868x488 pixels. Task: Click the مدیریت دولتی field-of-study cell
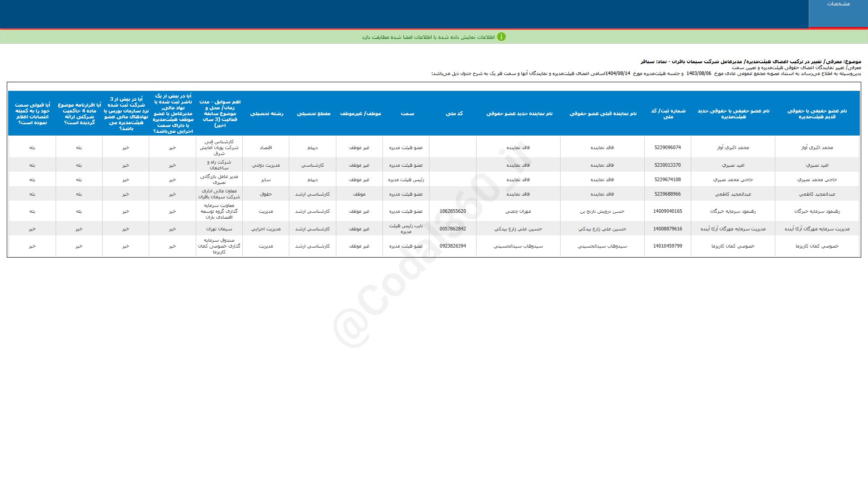click(x=265, y=165)
